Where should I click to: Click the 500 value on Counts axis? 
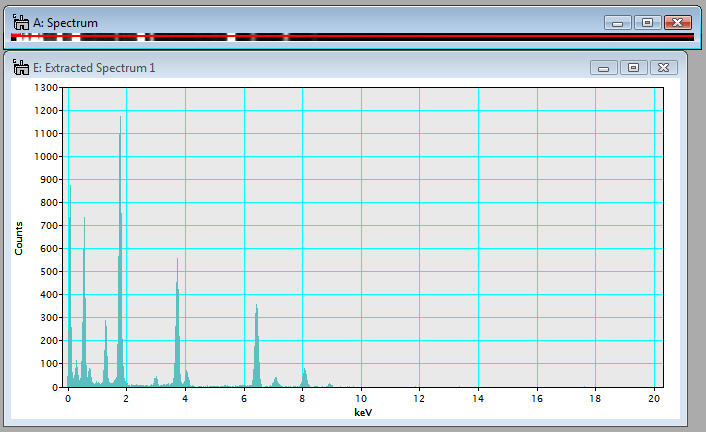(49, 271)
